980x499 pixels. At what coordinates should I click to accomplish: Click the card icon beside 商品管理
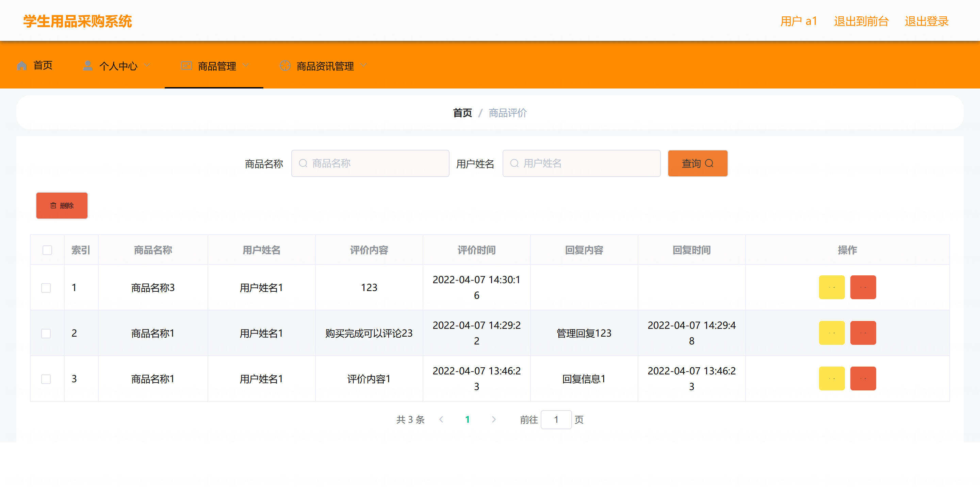[x=186, y=66]
